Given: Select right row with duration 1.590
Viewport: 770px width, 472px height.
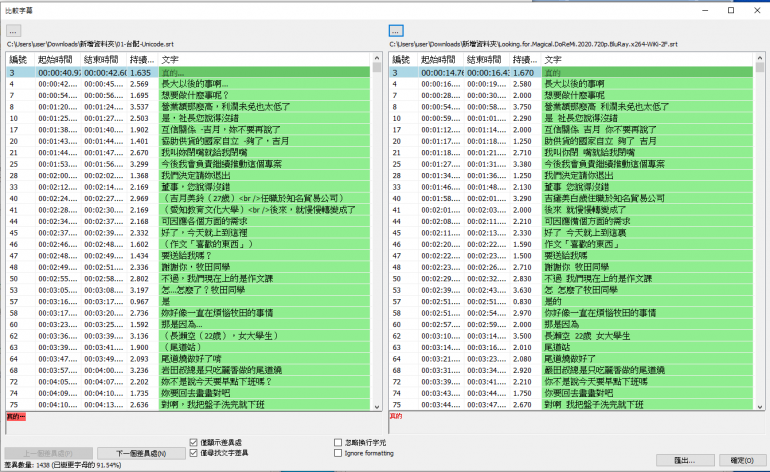Looking at the screenshot, I should pos(571,244).
